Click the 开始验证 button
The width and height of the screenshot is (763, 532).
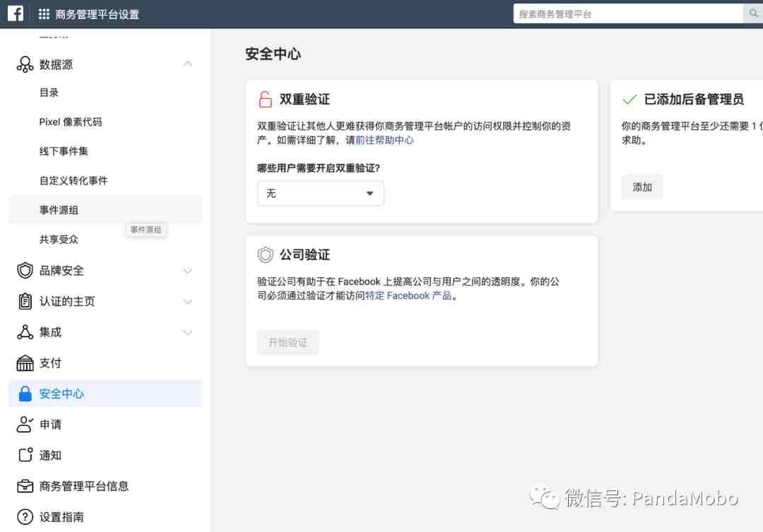pyautogui.click(x=288, y=342)
